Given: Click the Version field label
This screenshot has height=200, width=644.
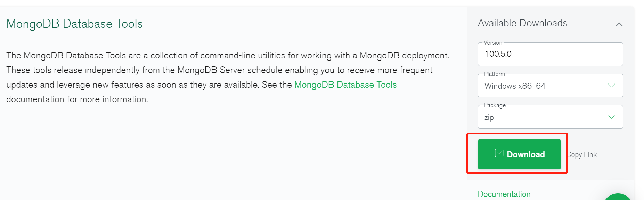Looking at the screenshot, I should pyautogui.click(x=493, y=43).
